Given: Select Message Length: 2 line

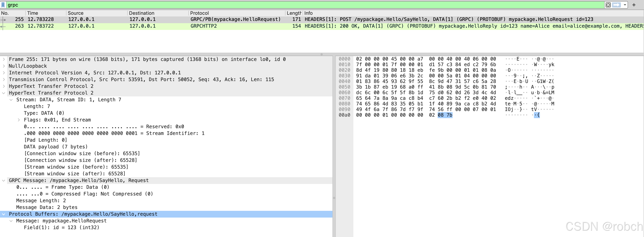Looking at the screenshot, I should click(41, 201).
